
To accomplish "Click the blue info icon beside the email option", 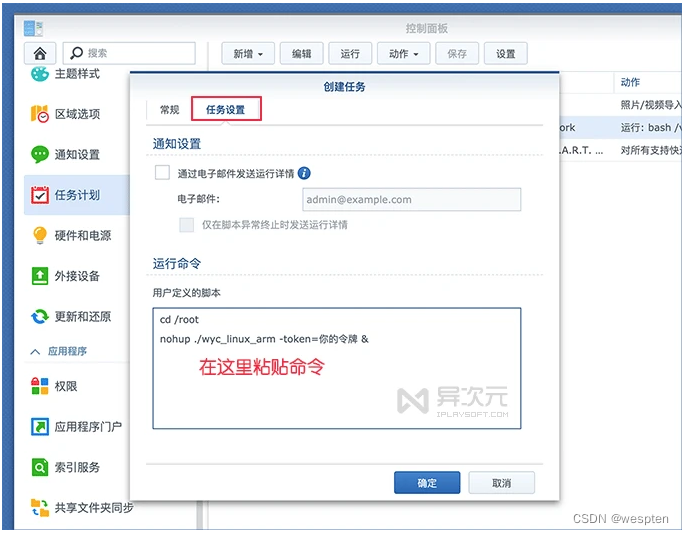I will [304, 173].
